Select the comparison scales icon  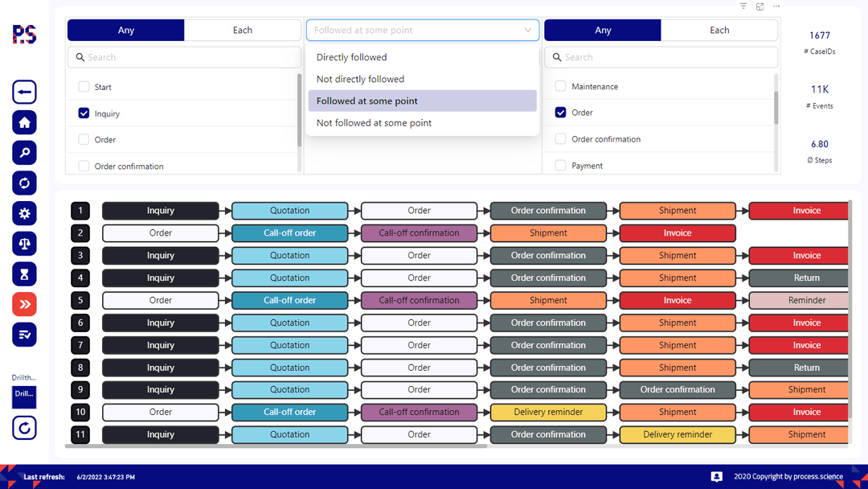coord(24,243)
